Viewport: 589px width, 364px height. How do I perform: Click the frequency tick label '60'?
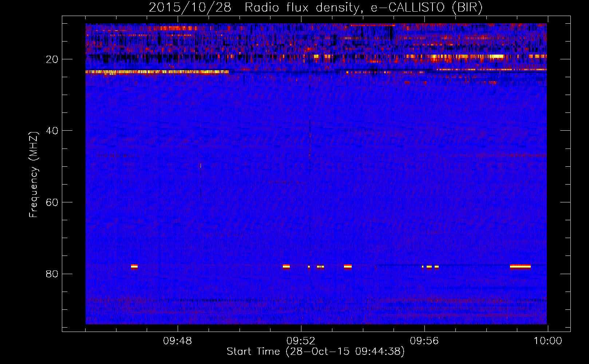pyautogui.click(x=52, y=202)
